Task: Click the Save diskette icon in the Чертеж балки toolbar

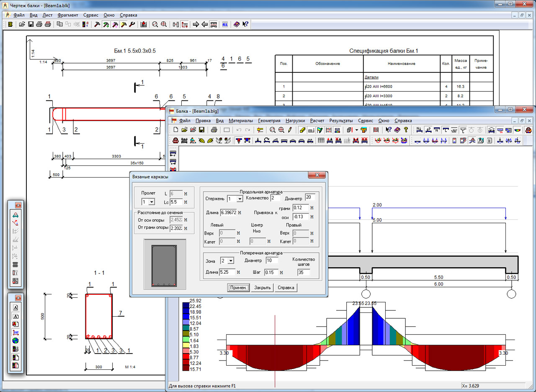Action: click(x=31, y=24)
